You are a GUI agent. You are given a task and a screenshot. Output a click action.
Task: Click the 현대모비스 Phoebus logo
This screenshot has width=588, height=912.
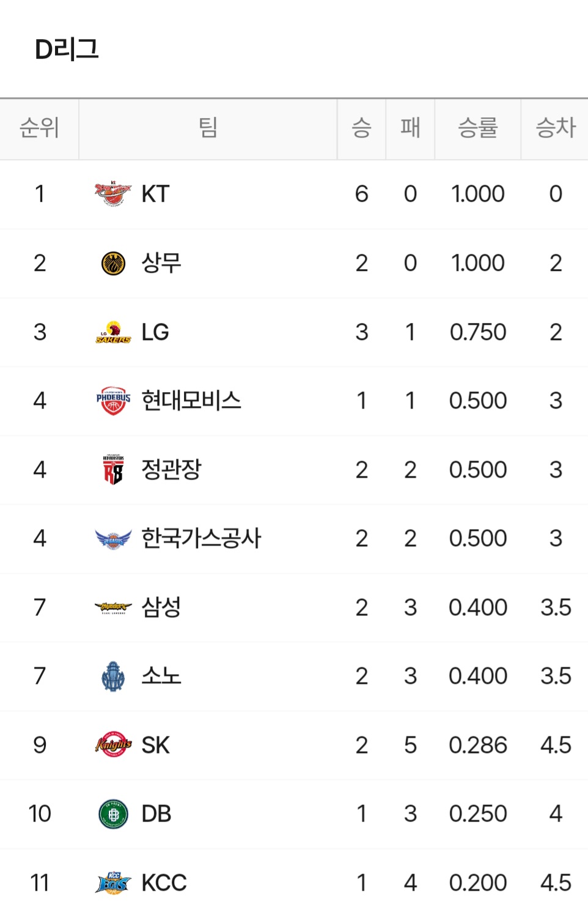tap(113, 401)
